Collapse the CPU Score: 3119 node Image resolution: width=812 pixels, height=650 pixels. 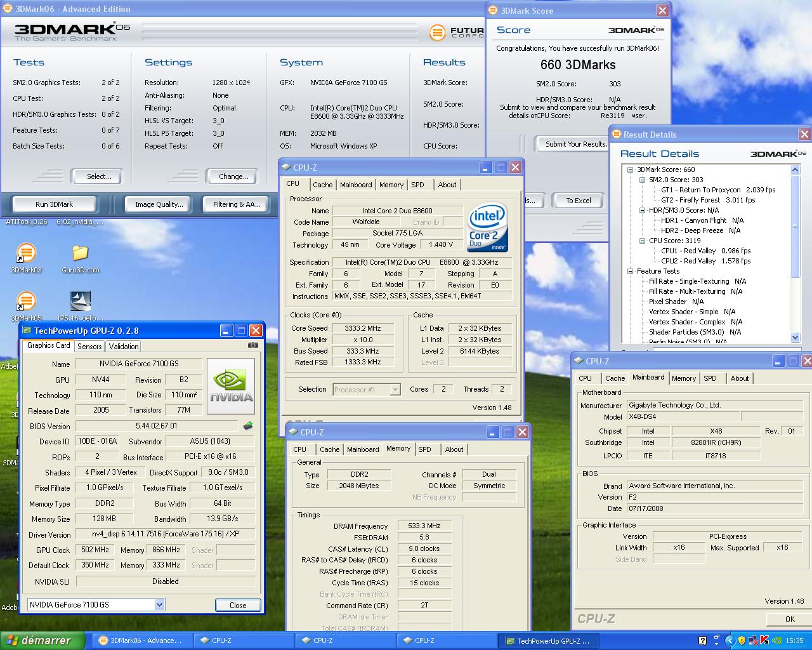(642, 241)
